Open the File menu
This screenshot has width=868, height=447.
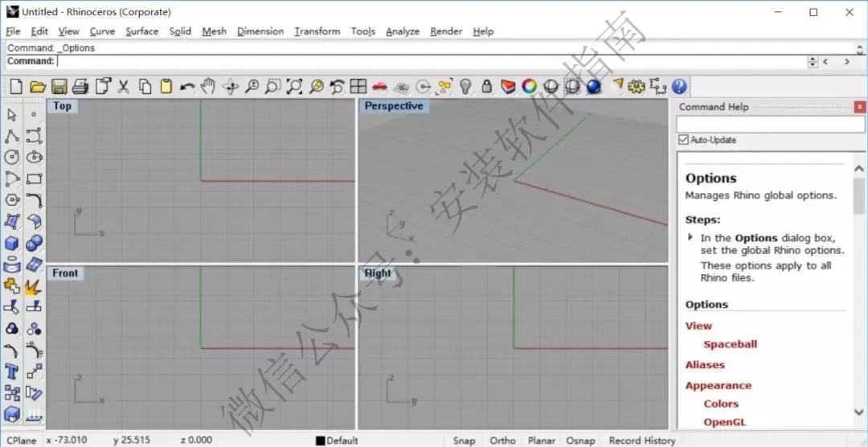point(13,31)
